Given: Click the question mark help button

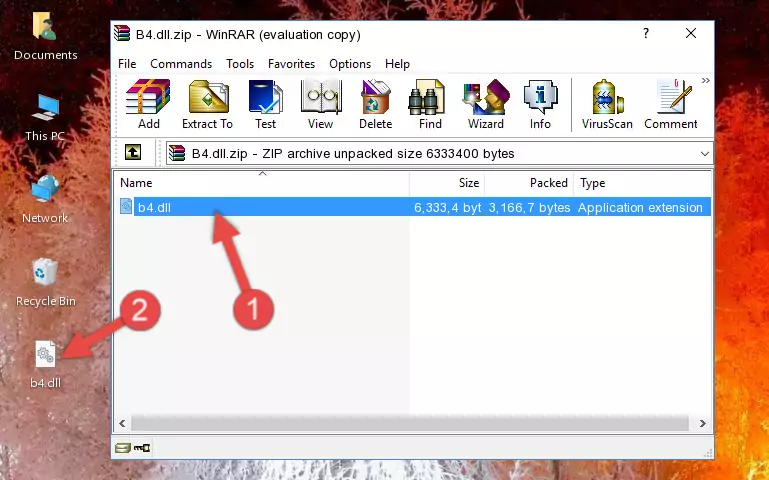Looking at the screenshot, I should [x=646, y=33].
